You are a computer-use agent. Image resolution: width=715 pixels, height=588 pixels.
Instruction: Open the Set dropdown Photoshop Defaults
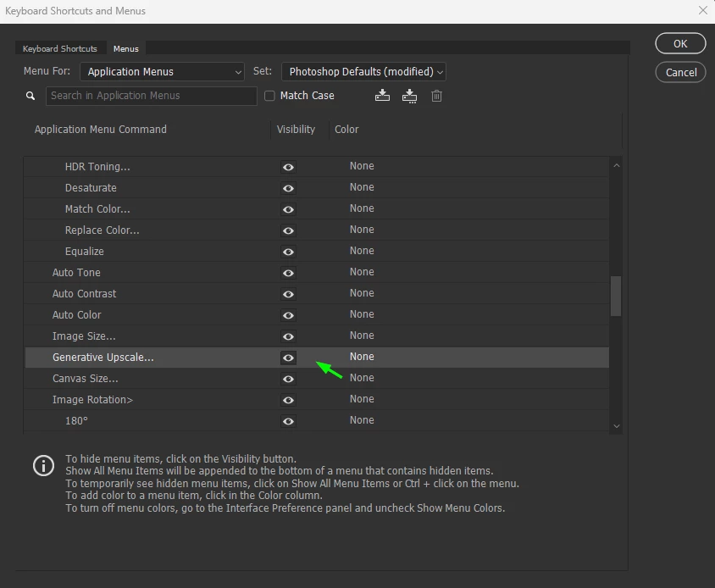[x=363, y=72]
